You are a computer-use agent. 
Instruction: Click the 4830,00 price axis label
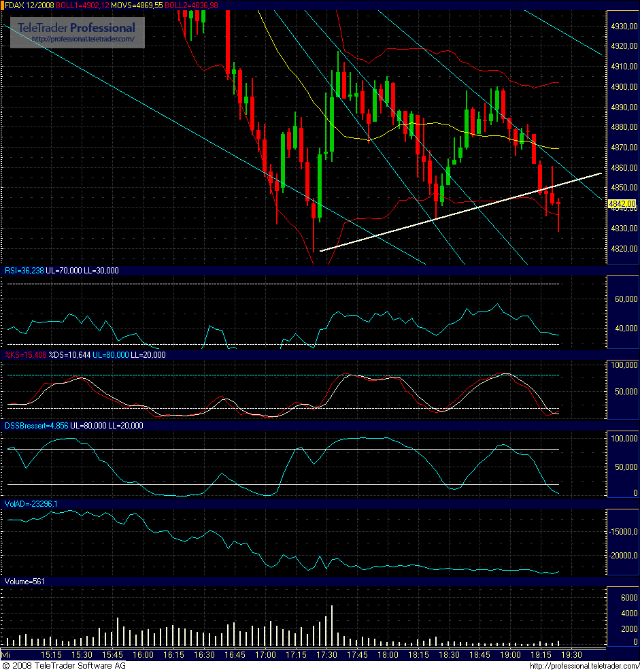[624, 228]
